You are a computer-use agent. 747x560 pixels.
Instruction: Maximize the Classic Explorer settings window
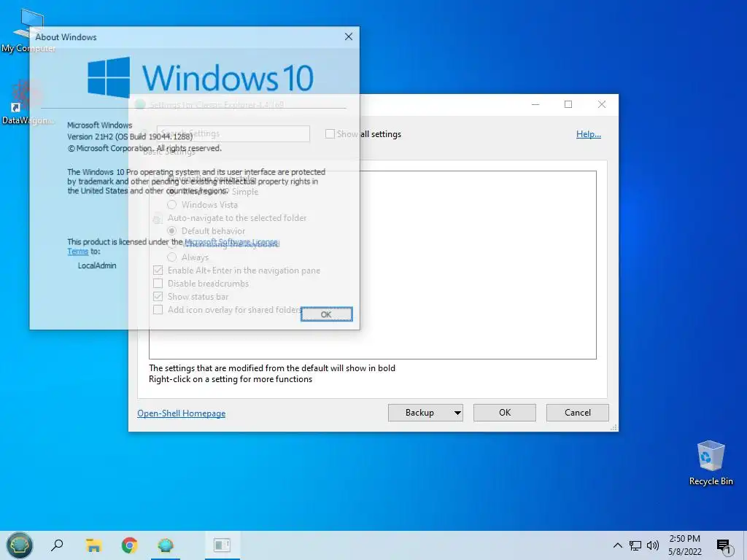(x=568, y=104)
